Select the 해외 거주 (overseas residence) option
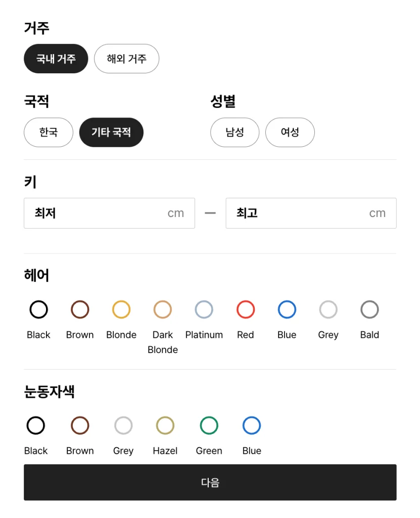Viewport: 420px width, 518px height. 126,59
